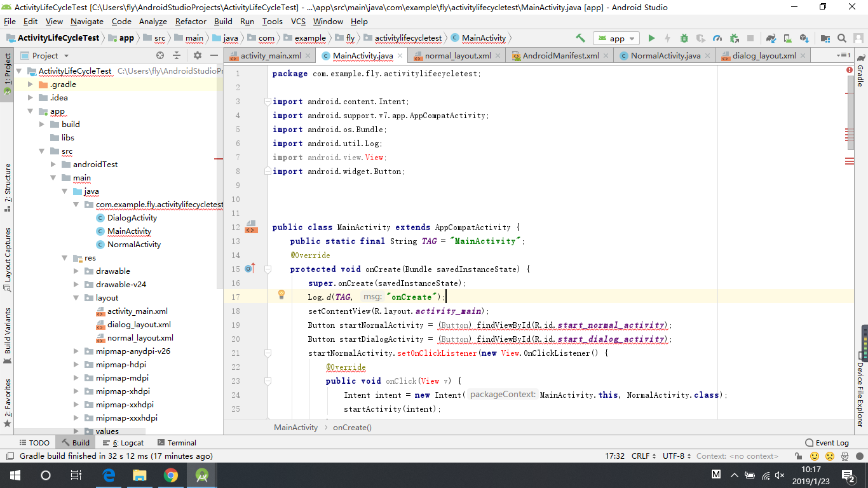The width and height of the screenshot is (868, 488).
Task: Open the Build Variants side tab
Action: tap(8, 335)
